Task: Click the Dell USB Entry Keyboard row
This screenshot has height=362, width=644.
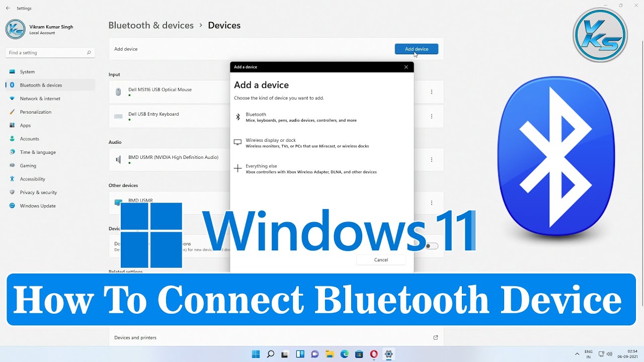Action: pyautogui.click(x=276, y=116)
